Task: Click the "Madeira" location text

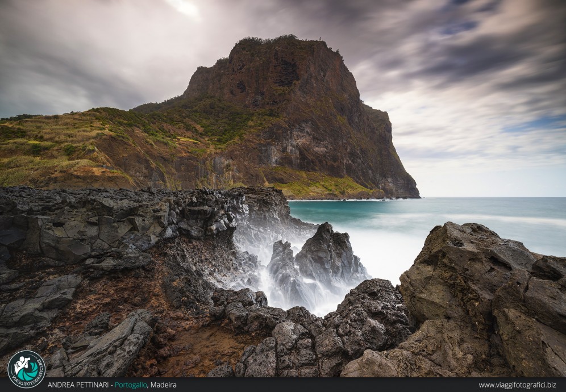Action: [x=164, y=385]
